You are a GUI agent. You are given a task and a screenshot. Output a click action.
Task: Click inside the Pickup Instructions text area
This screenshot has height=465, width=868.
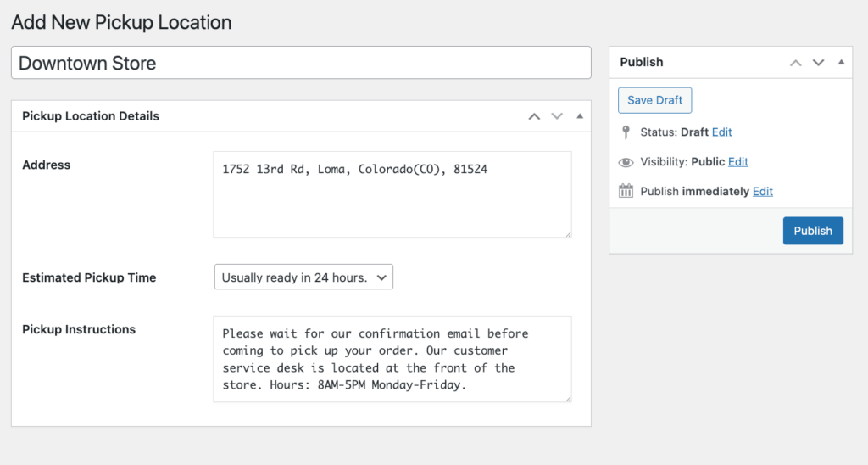392,359
